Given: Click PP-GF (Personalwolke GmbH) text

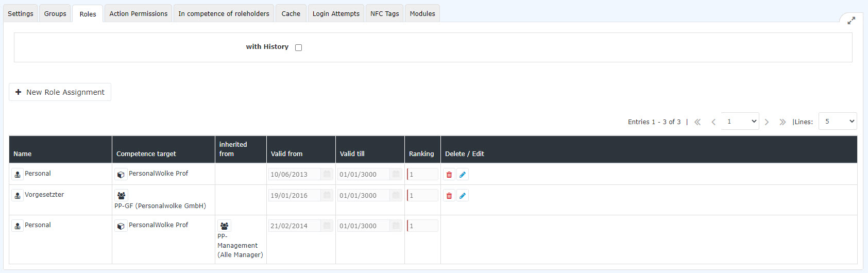Looking at the screenshot, I should coord(160,206).
